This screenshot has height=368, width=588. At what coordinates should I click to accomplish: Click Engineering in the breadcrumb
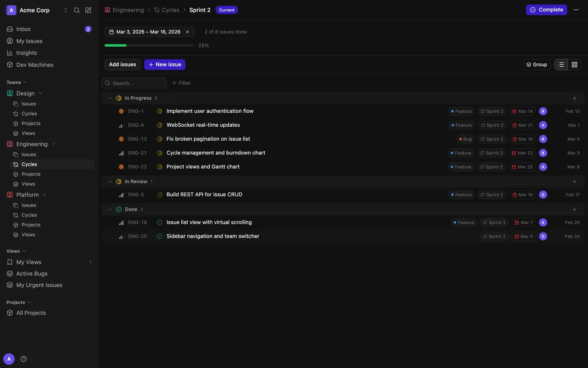[x=124, y=10]
